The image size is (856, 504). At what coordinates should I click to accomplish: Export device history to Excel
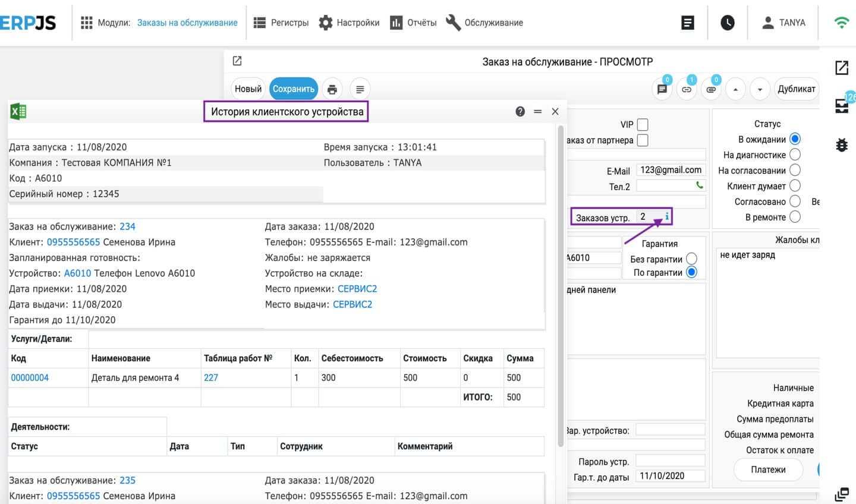tap(18, 111)
